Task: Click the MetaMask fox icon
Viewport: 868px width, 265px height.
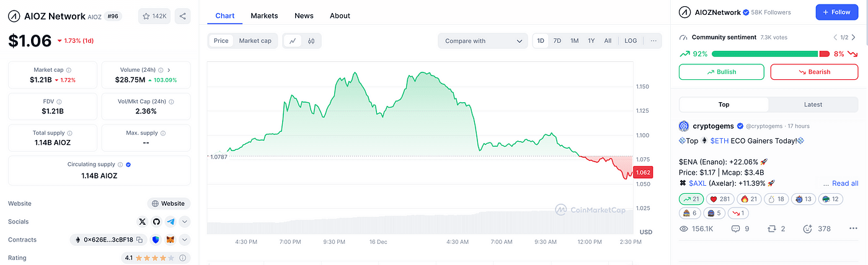Action: (x=169, y=240)
